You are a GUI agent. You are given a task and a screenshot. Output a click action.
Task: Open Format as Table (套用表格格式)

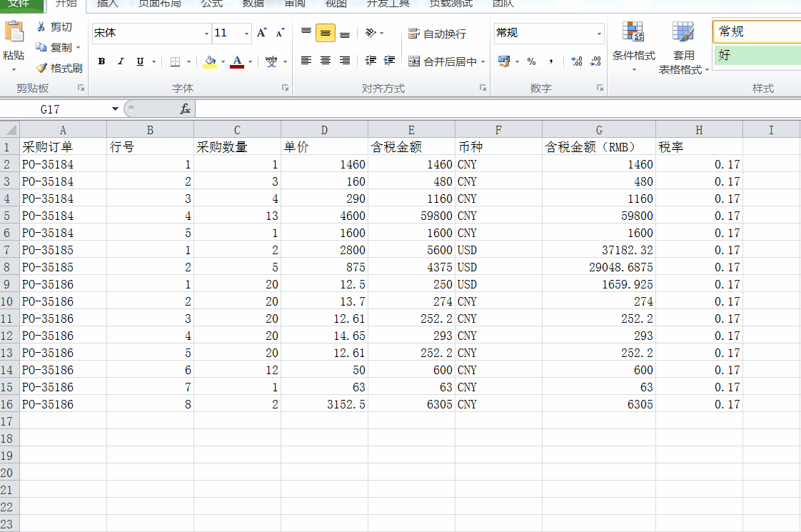click(683, 48)
